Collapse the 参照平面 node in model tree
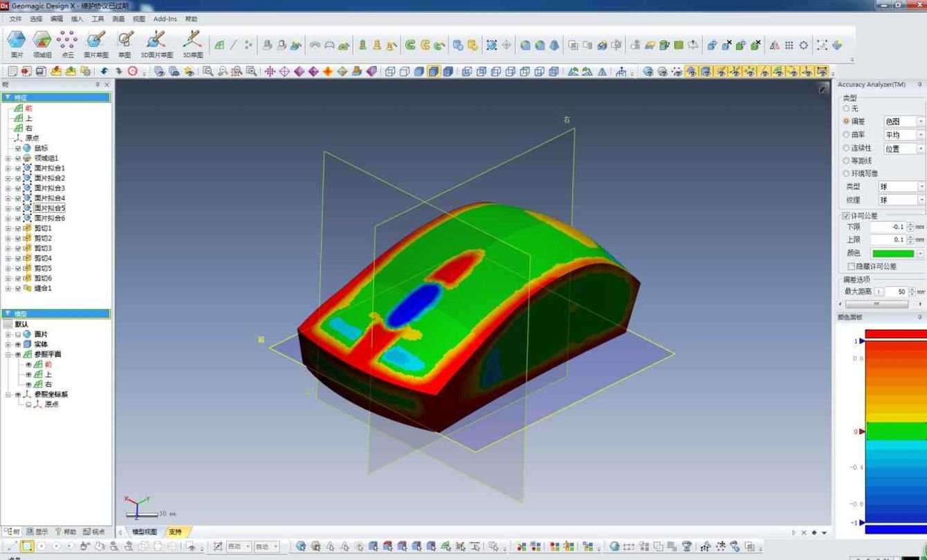 8,355
